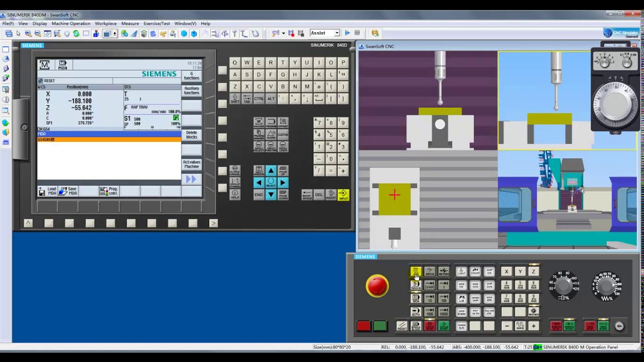Click the Load MDA softkey
This screenshot has width=644, height=362.
pos(48,191)
